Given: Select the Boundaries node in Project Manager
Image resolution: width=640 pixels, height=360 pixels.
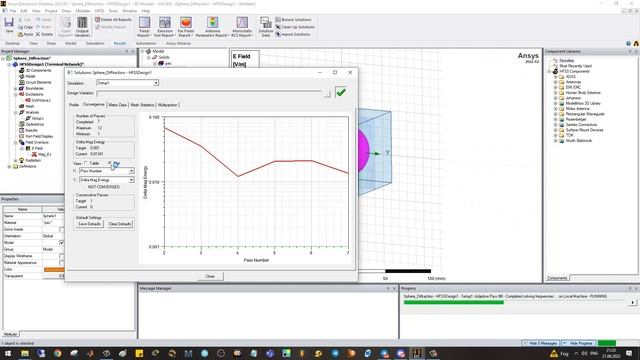Looking at the screenshot, I should coord(34,88).
